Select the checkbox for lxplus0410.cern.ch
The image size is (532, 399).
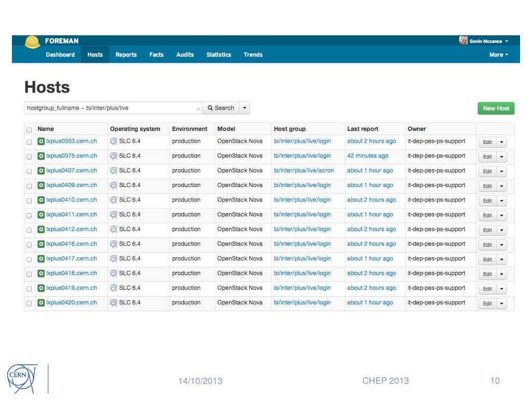tap(29, 201)
